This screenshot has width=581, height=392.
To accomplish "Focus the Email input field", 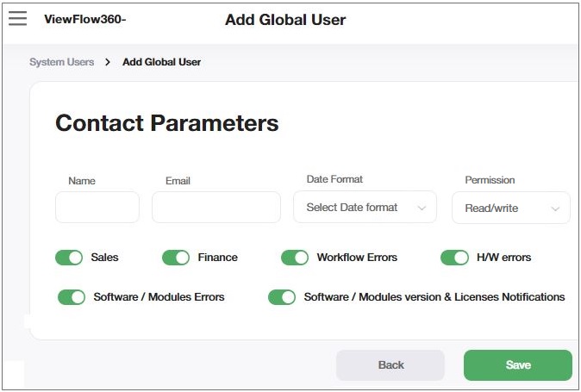I will click(216, 208).
